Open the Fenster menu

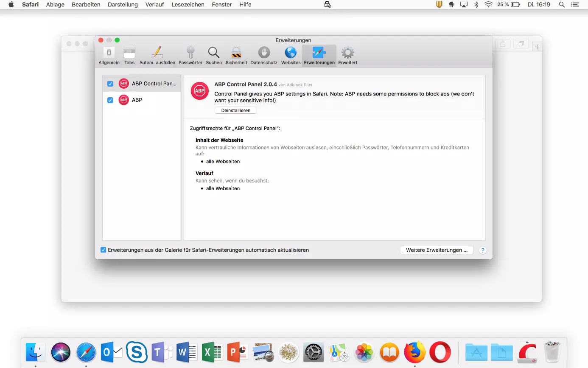pos(222,5)
